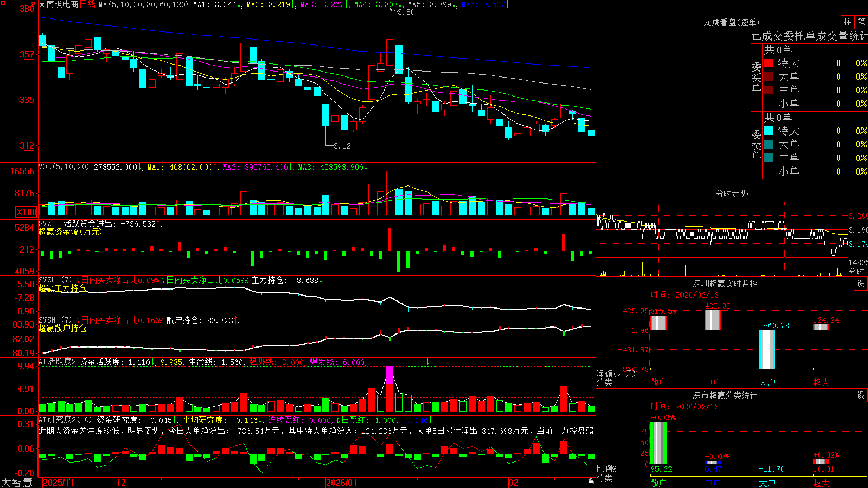Viewport: 868px width, 488px height.
Task: Click the 南极电商 stock name
Action: point(62,4)
